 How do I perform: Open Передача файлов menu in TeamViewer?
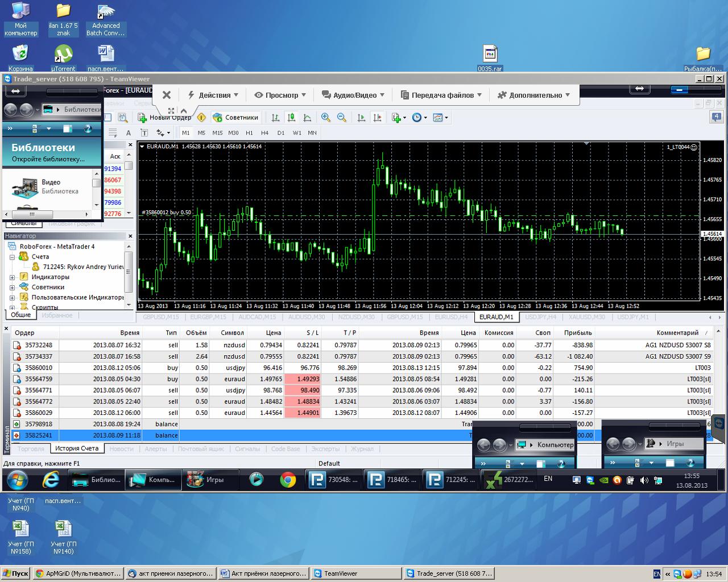441,95
